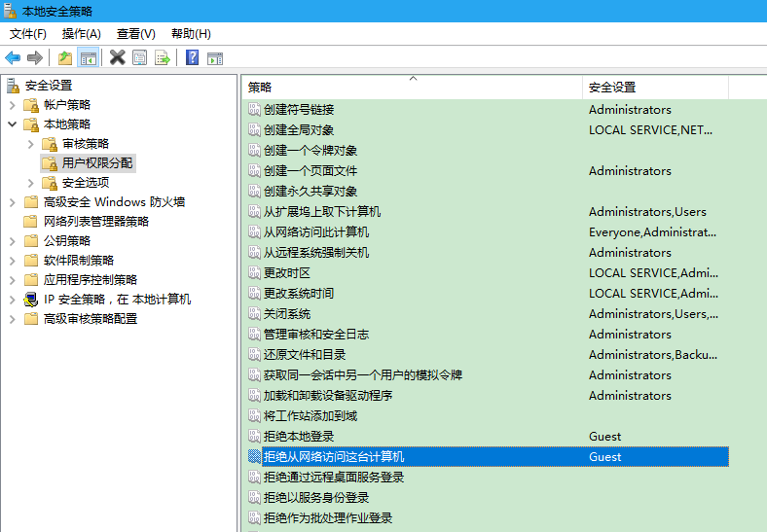Open Help via the question mark icon

pyautogui.click(x=193, y=57)
